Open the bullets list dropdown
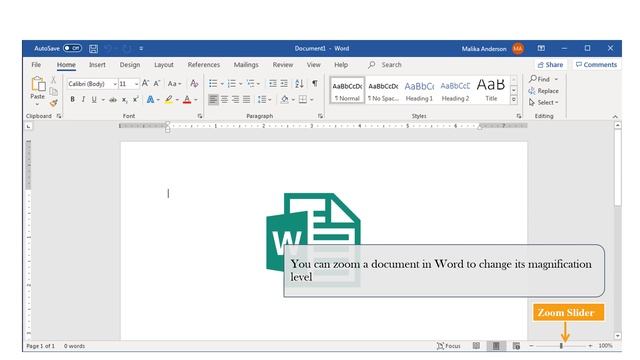 pos(222,84)
